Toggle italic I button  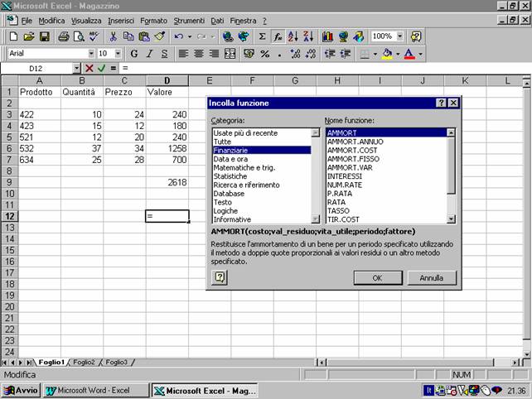point(149,54)
